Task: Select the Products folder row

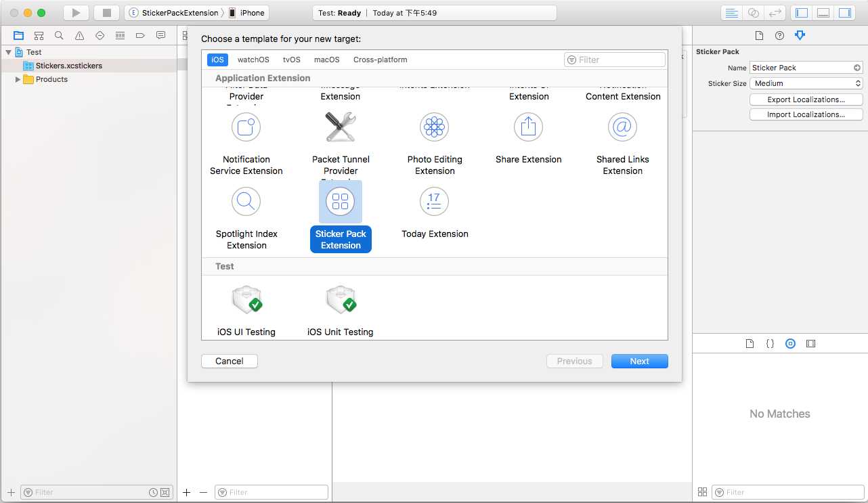Action: pyautogui.click(x=88, y=79)
